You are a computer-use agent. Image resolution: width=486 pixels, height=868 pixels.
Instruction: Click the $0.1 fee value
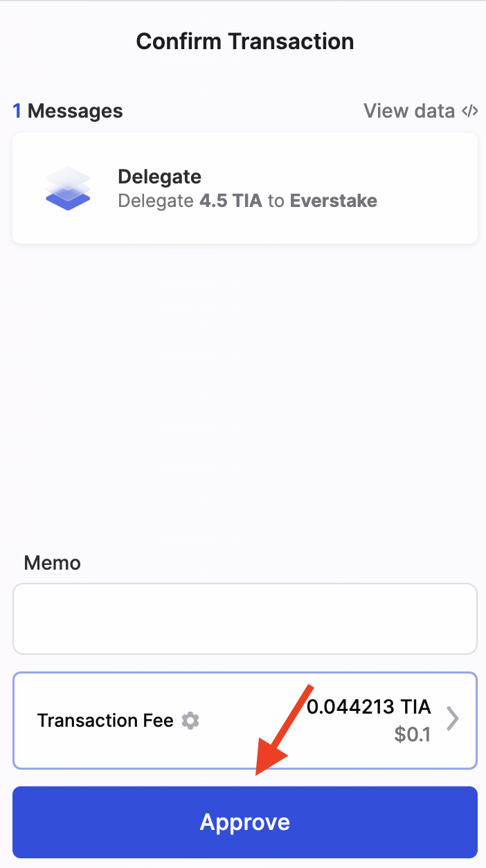(x=412, y=735)
